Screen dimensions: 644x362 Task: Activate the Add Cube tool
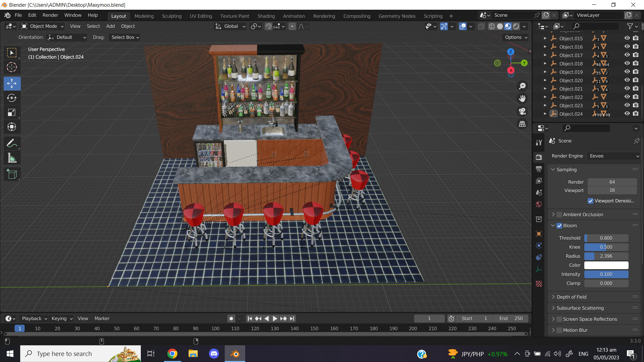pos(12,174)
